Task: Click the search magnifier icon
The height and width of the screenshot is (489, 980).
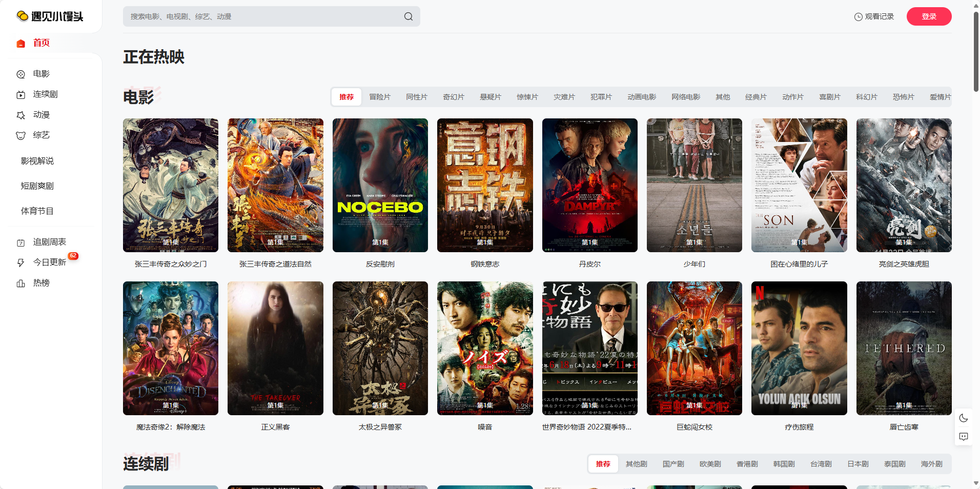Action: [x=408, y=16]
